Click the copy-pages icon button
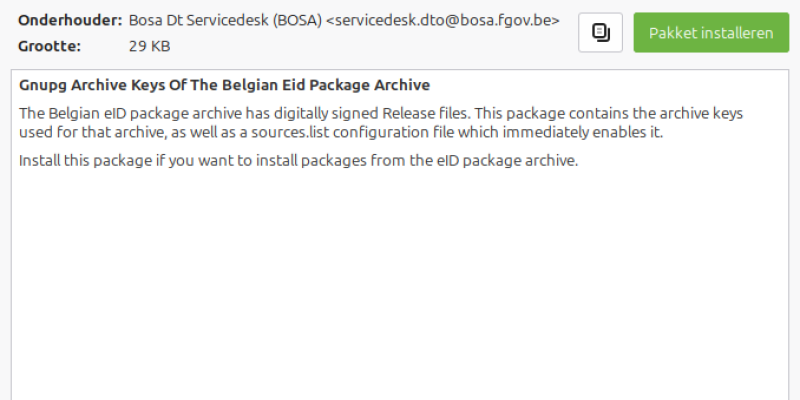The width and height of the screenshot is (800, 400). click(x=600, y=33)
